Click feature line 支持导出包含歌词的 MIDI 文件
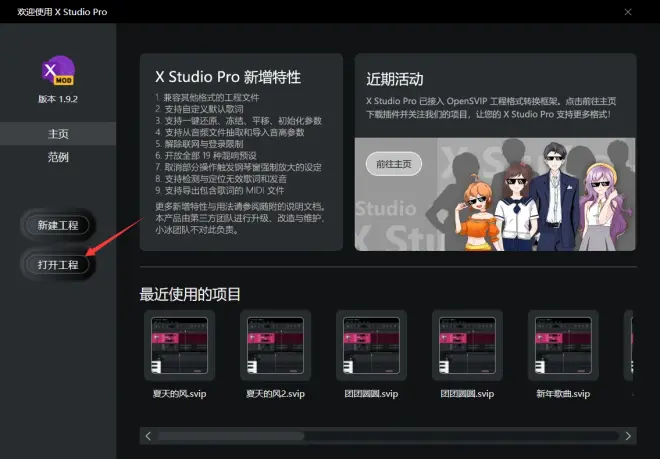Viewport: 660px width, 459px height. click(219, 191)
